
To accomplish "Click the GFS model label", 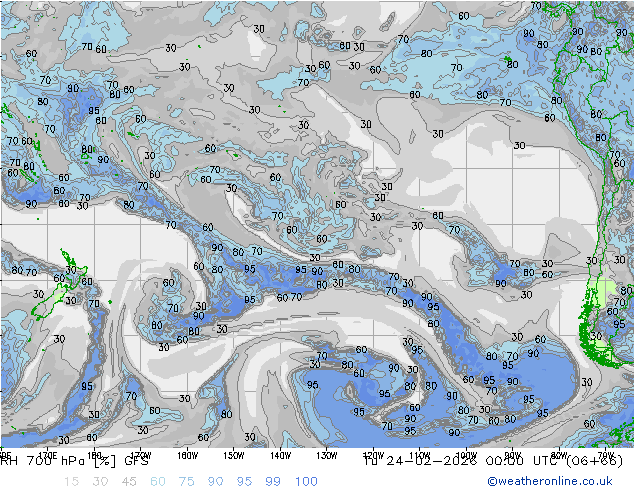I will click(x=136, y=461).
